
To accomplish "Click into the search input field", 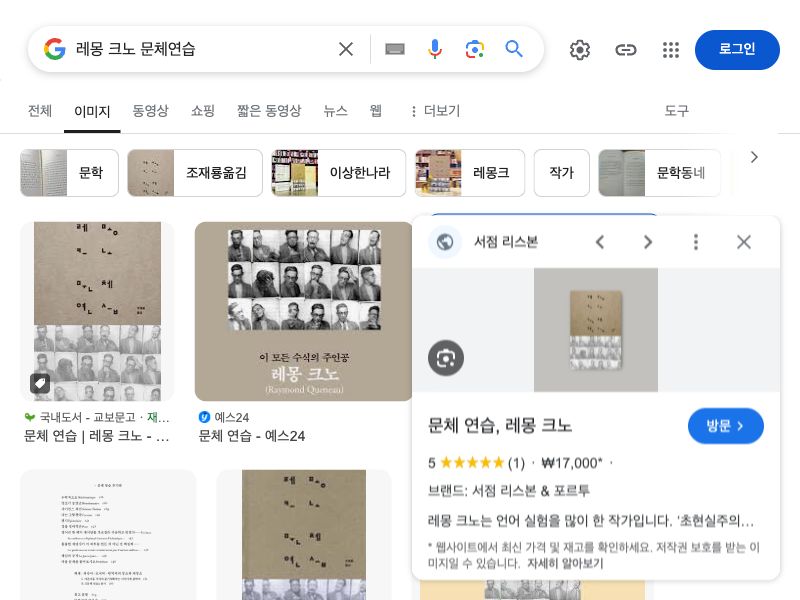I will click(x=202, y=49).
